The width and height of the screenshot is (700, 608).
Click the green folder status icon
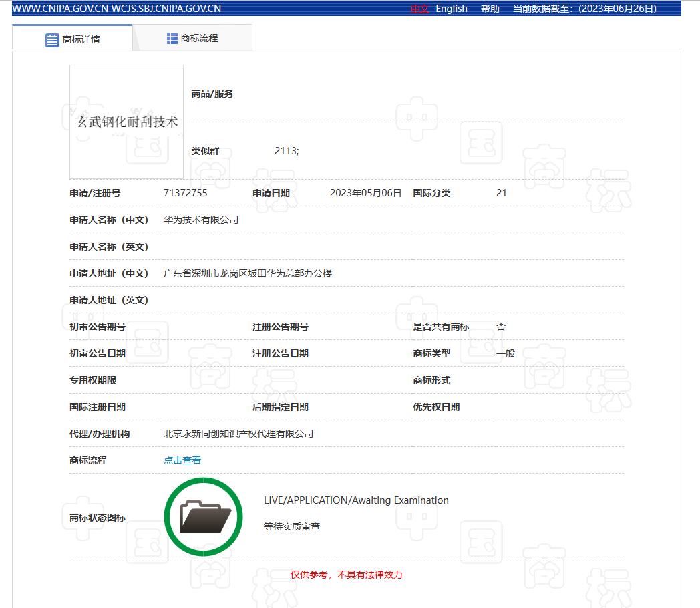(x=204, y=517)
